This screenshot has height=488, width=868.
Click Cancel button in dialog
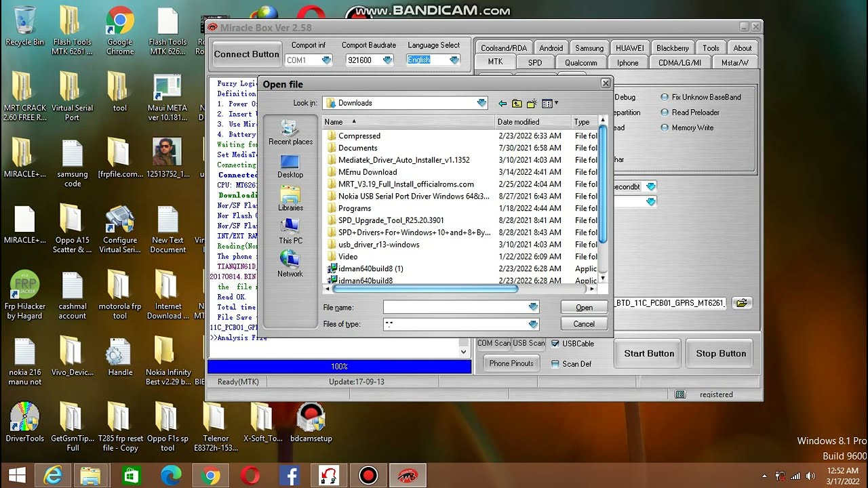coord(584,324)
